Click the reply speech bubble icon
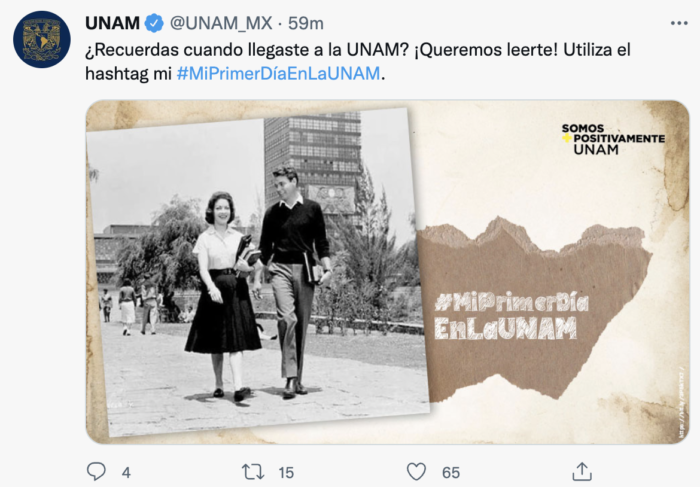The width and height of the screenshot is (700, 487). (96, 471)
